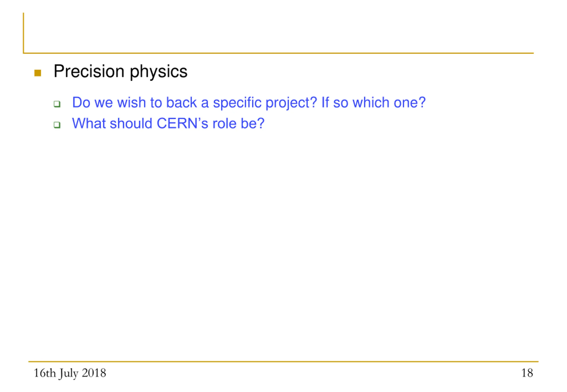The image size is (567, 392).
Task: Tick the green box before "Do we wish"
Action: [x=57, y=104]
